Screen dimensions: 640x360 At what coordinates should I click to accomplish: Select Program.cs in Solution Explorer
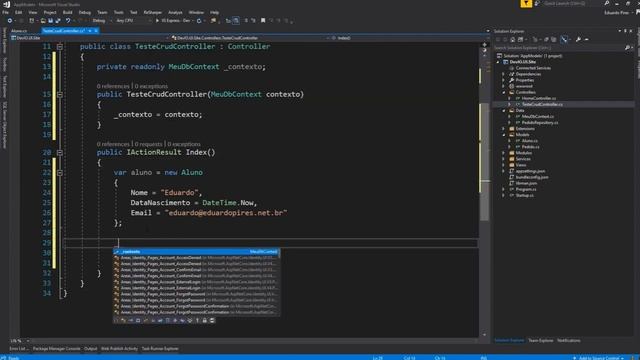(x=526, y=189)
